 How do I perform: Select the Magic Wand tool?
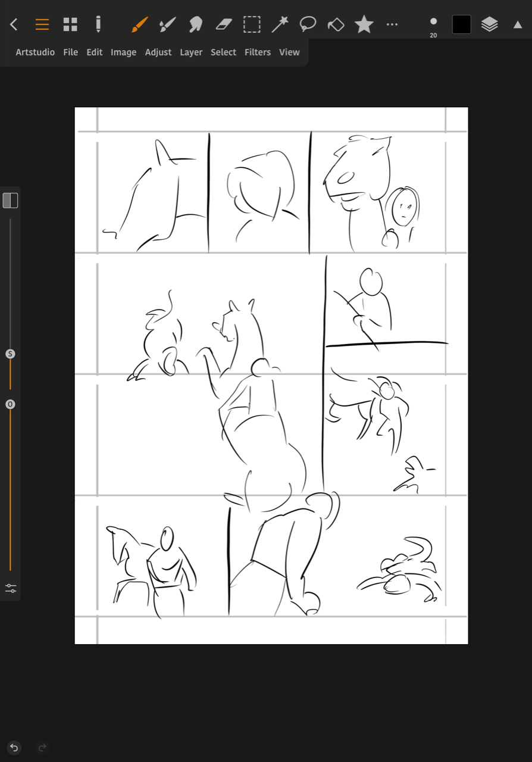pos(280,24)
